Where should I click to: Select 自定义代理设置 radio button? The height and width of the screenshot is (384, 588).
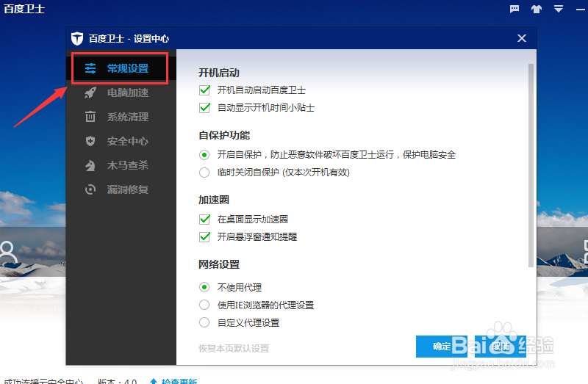pos(204,322)
